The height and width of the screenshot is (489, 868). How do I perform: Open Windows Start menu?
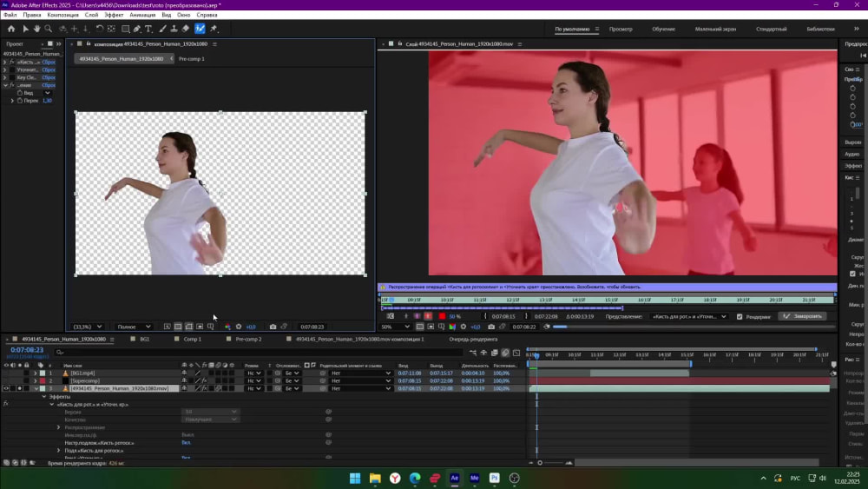[x=355, y=478]
